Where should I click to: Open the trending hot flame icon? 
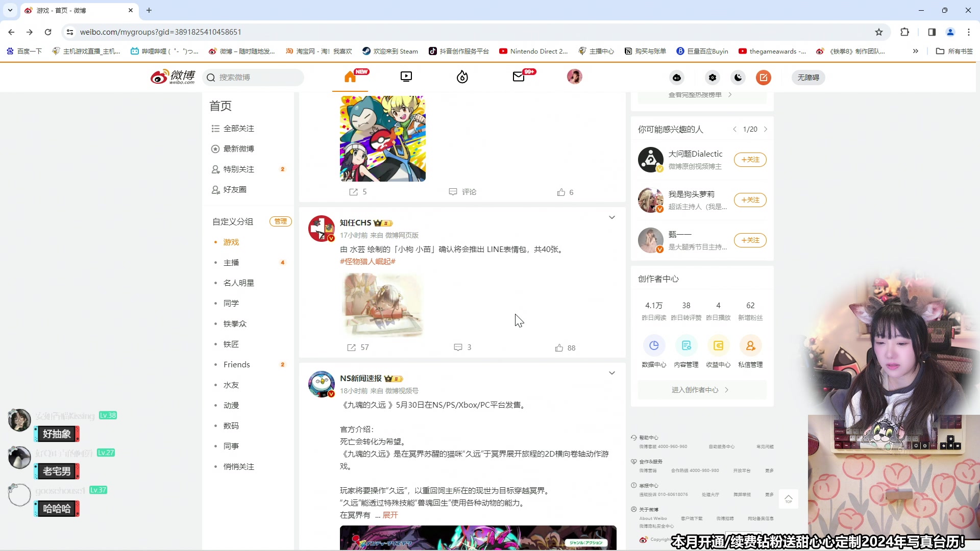(x=462, y=77)
